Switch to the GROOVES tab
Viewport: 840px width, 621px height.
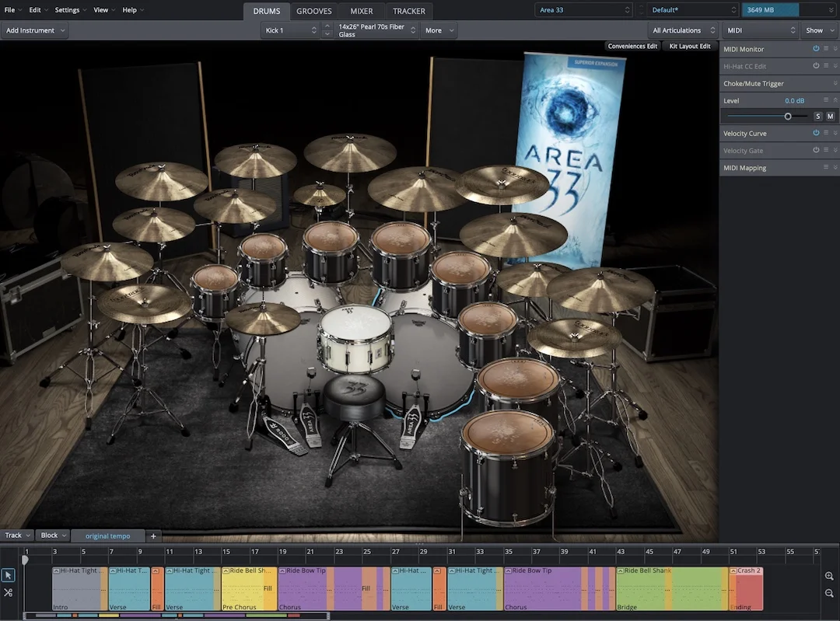314,11
